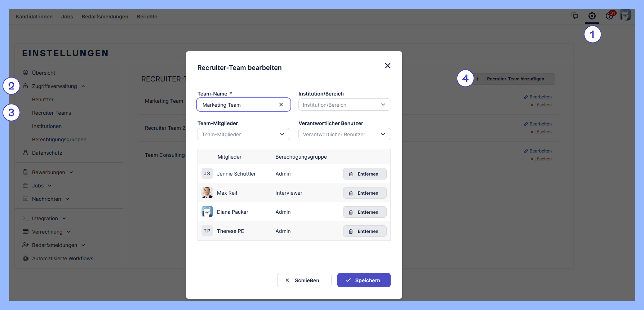Screen dimensions: 644x310
Task: Open settings via the gear icon
Action: point(592,16)
